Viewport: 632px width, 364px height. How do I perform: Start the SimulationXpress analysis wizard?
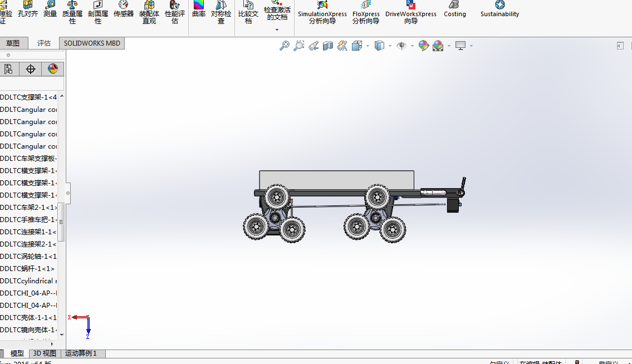point(322,12)
